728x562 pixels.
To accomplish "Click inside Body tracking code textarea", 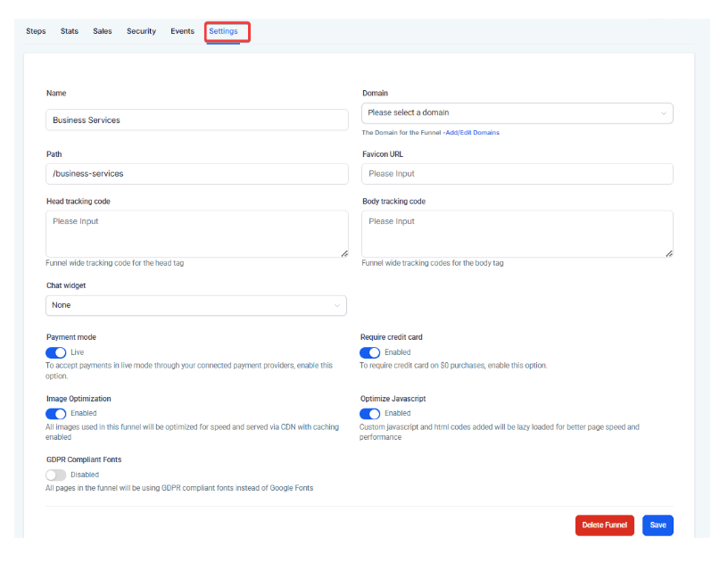I will (x=517, y=234).
